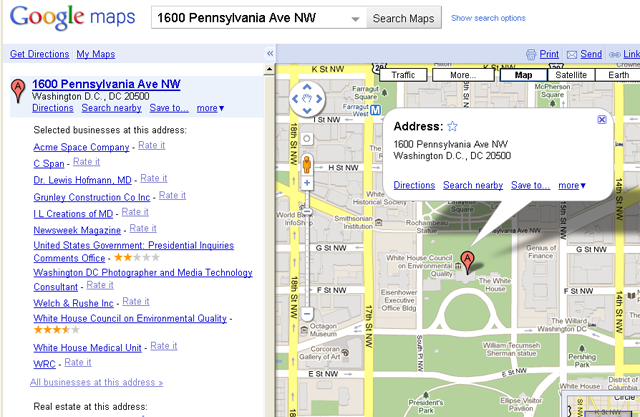640x417 pixels.
Task: Click the chain link icon beside Link
Action: pos(615,55)
